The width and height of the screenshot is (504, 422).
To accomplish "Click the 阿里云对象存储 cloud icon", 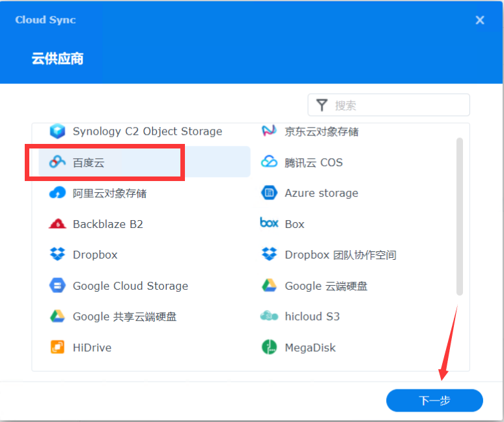I will [x=57, y=193].
